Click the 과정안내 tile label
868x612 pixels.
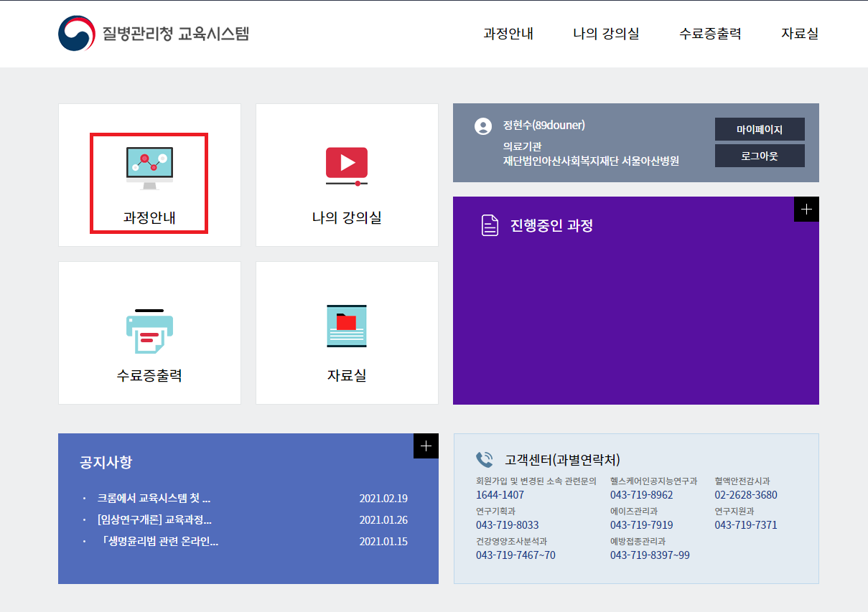tap(149, 217)
